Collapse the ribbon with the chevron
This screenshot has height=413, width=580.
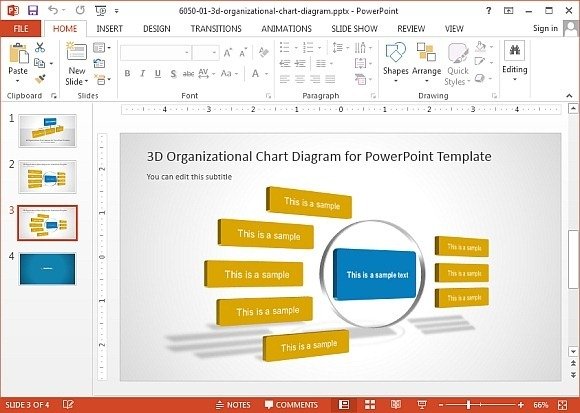pyautogui.click(x=569, y=96)
